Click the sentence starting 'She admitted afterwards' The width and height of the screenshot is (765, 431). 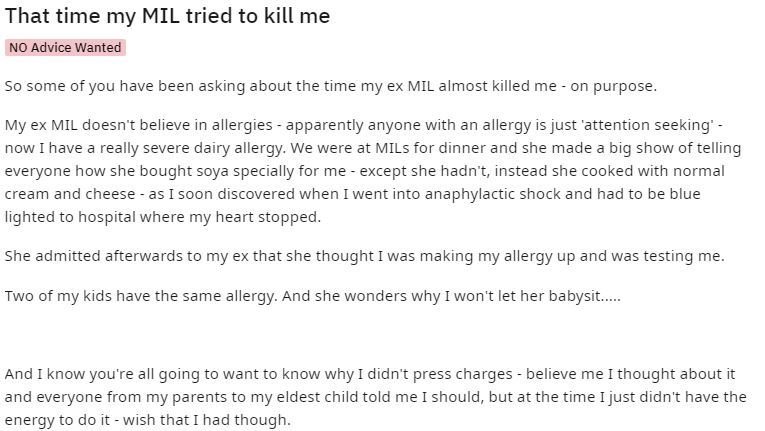click(x=364, y=257)
